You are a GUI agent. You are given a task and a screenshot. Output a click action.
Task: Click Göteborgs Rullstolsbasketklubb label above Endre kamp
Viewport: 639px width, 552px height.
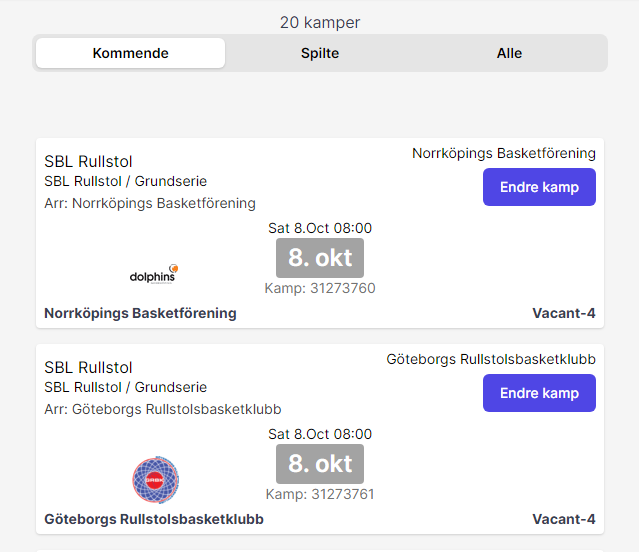click(491, 359)
